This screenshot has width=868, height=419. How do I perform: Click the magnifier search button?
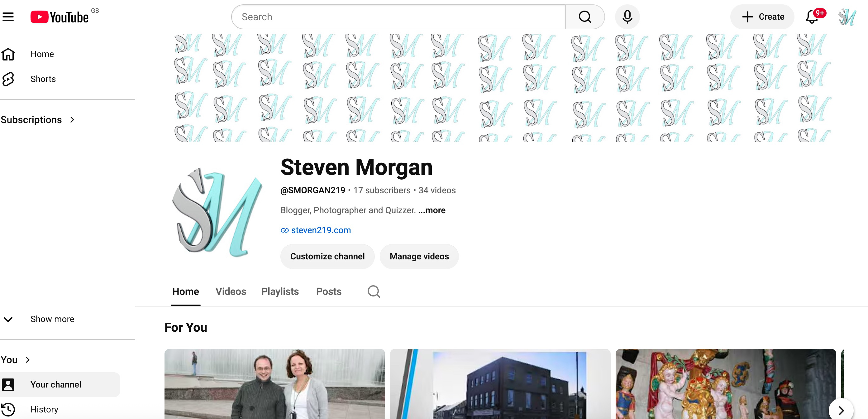tap(584, 17)
